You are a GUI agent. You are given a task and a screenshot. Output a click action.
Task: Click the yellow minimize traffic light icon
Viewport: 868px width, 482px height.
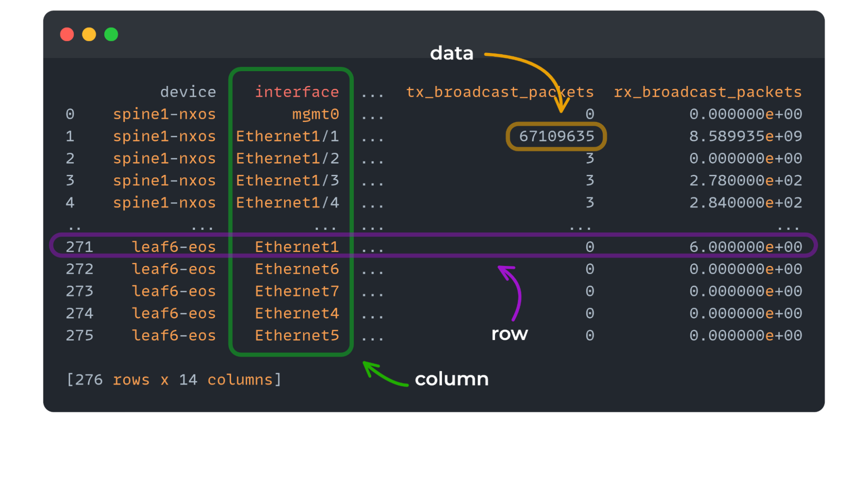pyautogui.click(x=89, y=33)
